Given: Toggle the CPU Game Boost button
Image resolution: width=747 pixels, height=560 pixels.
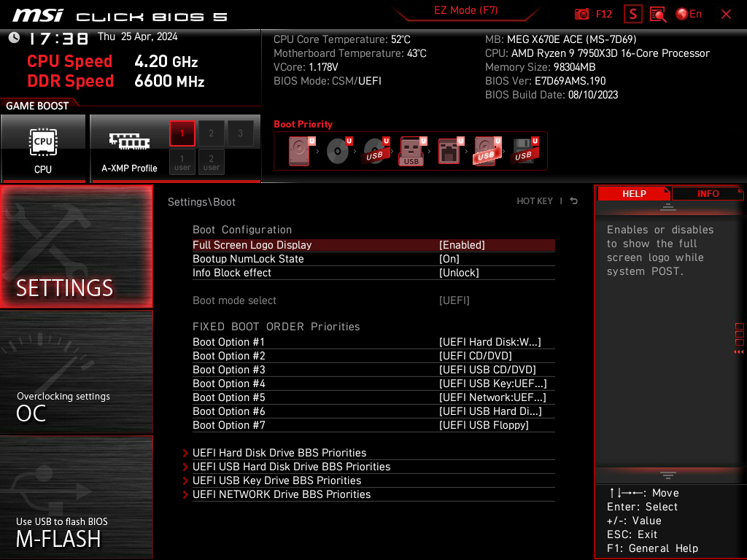Looking at the screenshot, I should point(43,149).
